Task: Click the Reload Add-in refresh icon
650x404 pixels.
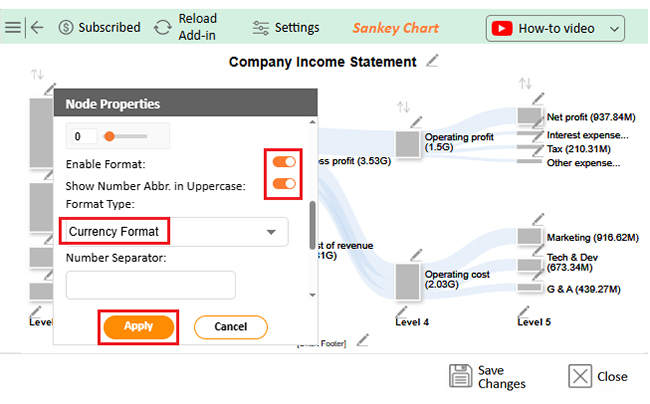Action: (x=162, y=28)
